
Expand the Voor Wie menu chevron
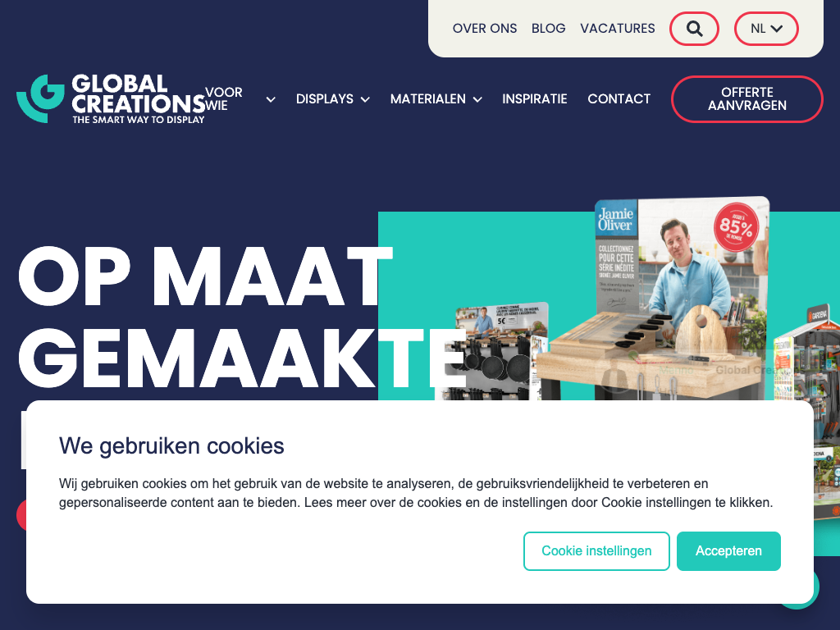coord(271,99)
